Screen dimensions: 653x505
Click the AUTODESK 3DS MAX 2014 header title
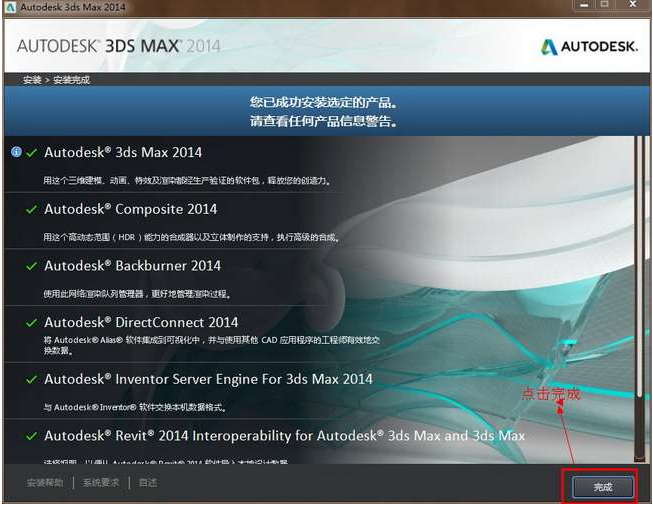coord(118,46)
